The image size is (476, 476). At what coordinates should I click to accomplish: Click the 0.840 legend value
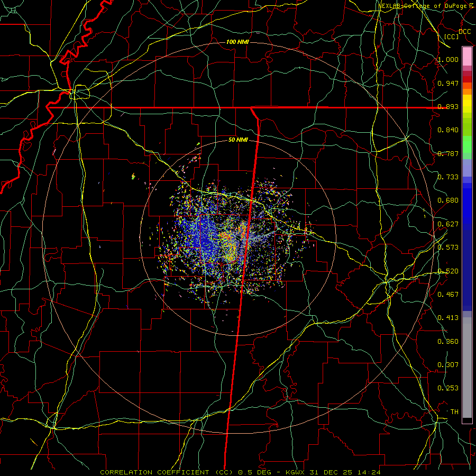click(x=448, y=130)
